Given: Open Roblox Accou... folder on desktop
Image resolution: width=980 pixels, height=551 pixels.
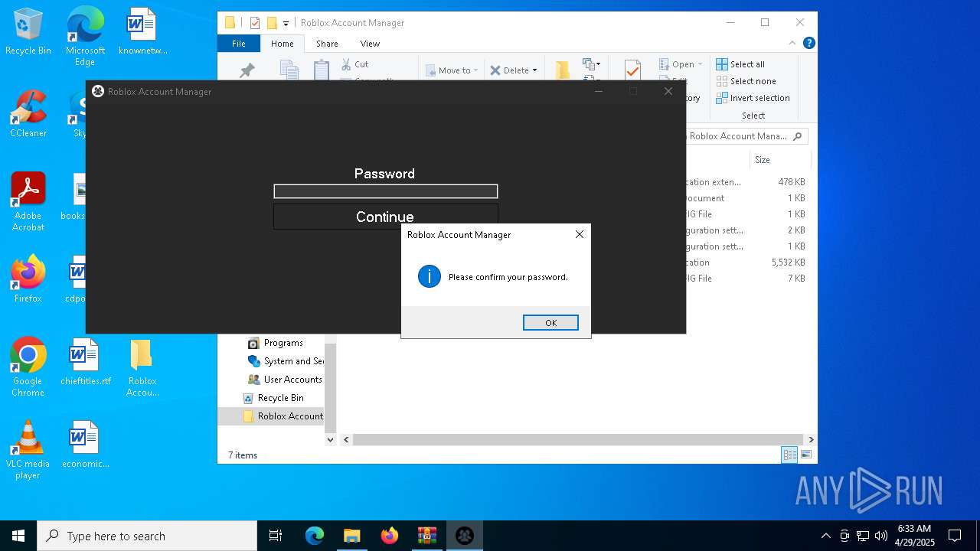Looking at the screenshot, I should [142, 367].
